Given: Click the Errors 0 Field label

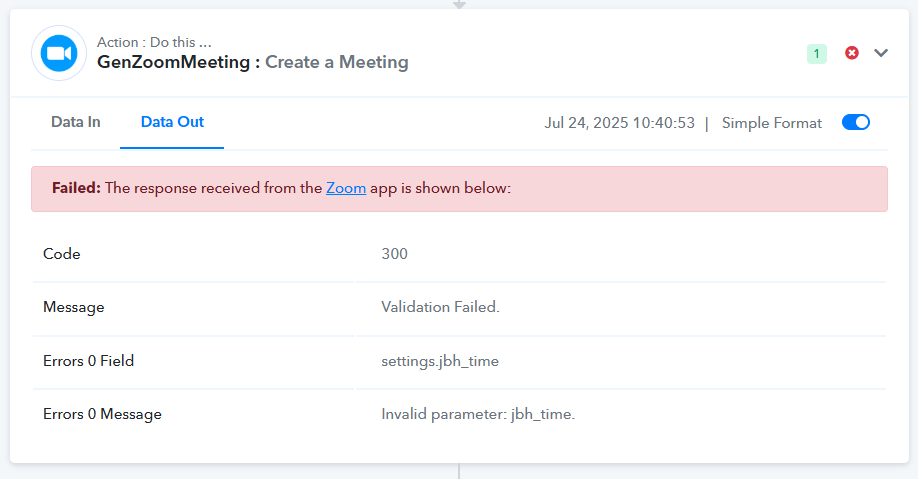Looking at the screenshot, I should [x=88, y=361].
